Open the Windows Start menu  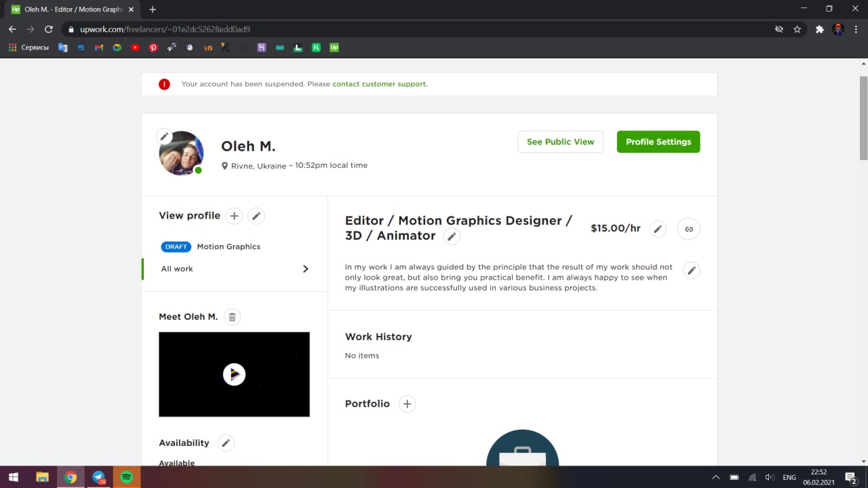click(x=13, y=477)
